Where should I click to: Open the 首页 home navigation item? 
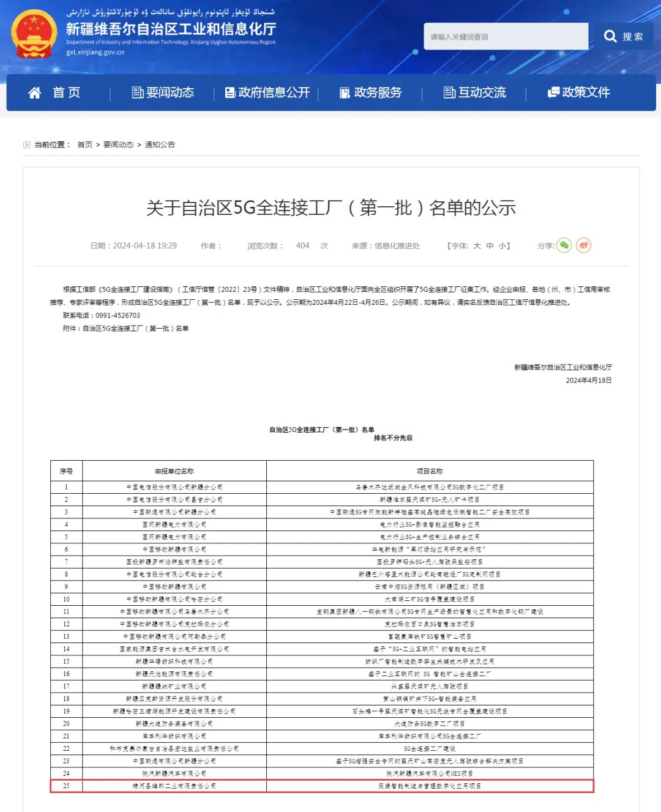click(x=54, y=92)
